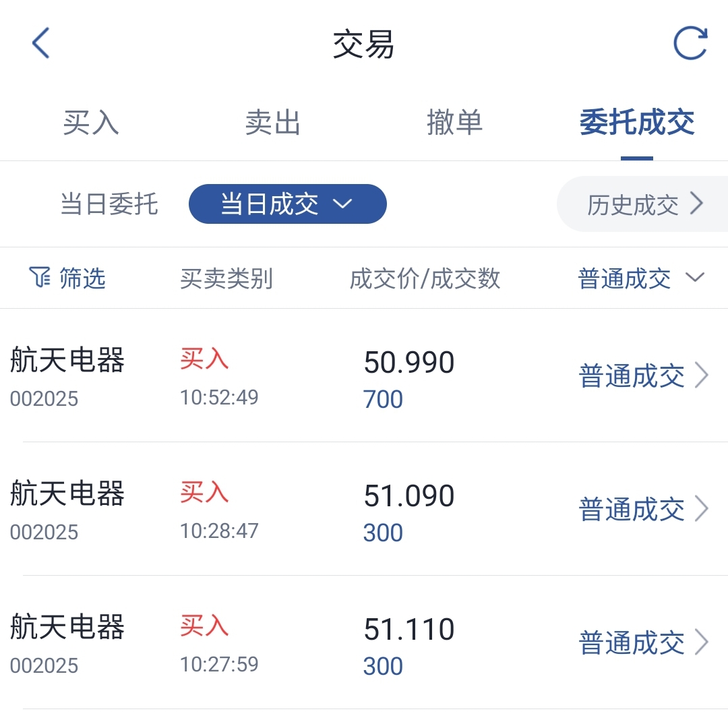
Task: Select the 委托成交 tab
Action: coord(636,123)
